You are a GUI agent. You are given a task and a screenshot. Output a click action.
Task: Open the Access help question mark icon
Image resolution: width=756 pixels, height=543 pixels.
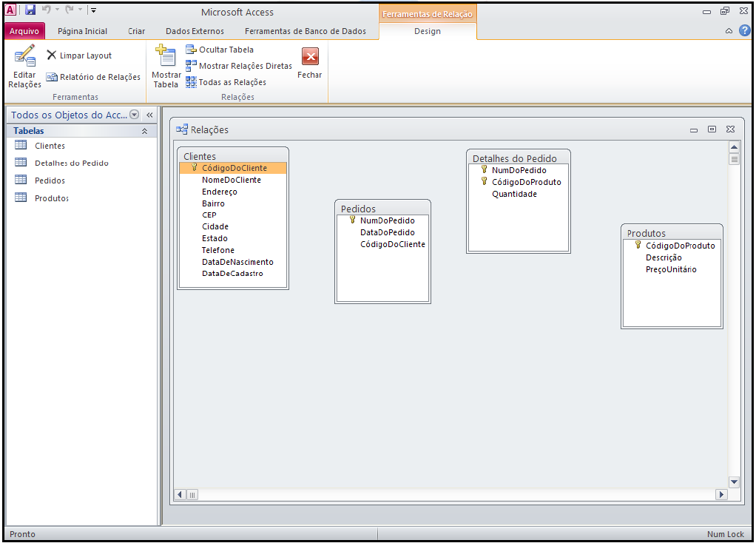(744, 31)
